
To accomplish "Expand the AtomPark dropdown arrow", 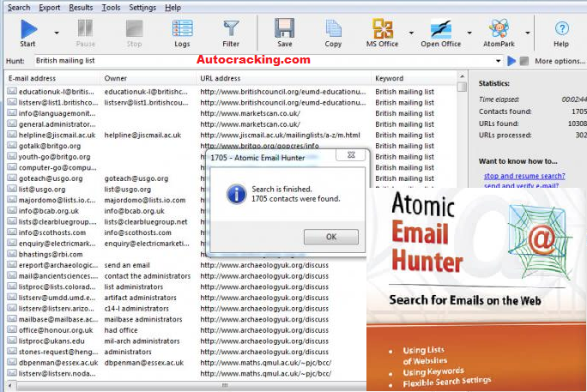I will [x=528, y=33].
